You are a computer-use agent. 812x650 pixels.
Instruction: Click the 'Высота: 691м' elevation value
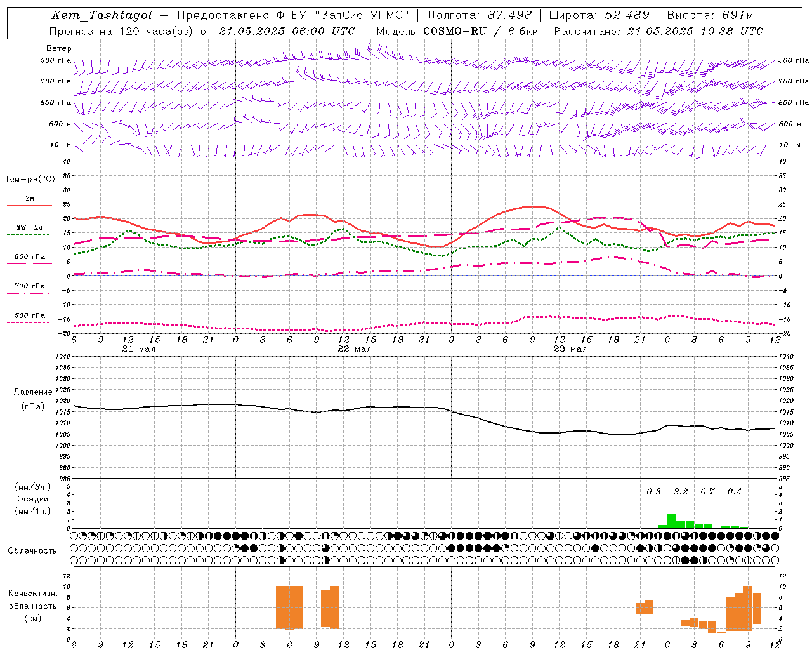click(x=710, y=15)
